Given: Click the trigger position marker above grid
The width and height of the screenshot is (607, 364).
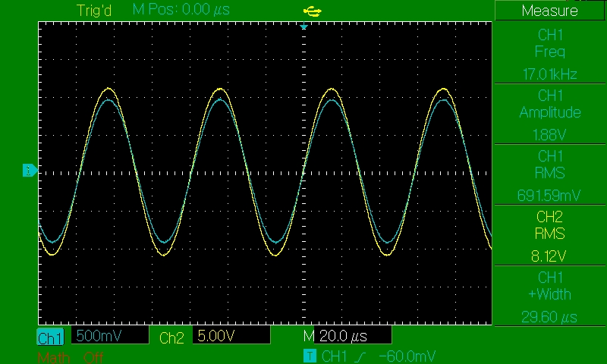Looking at the screenshot, I should tap(303, 27).
